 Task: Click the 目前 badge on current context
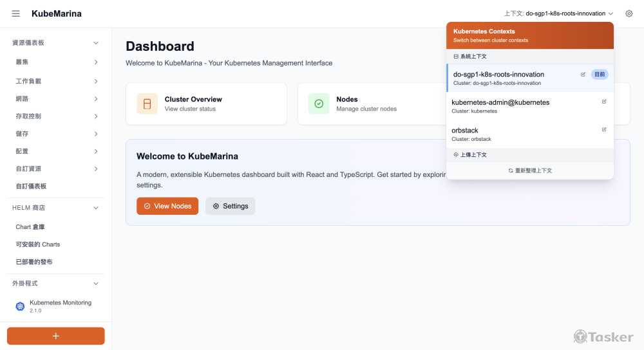tap(600, 74)
